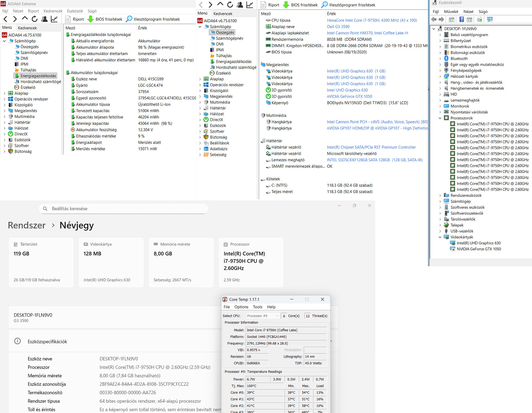This screenshot has width=532, height=413.
Task: Click the user silhouette icon in left AIDA64
Action: pyautogui.click(x=44, y=19)
